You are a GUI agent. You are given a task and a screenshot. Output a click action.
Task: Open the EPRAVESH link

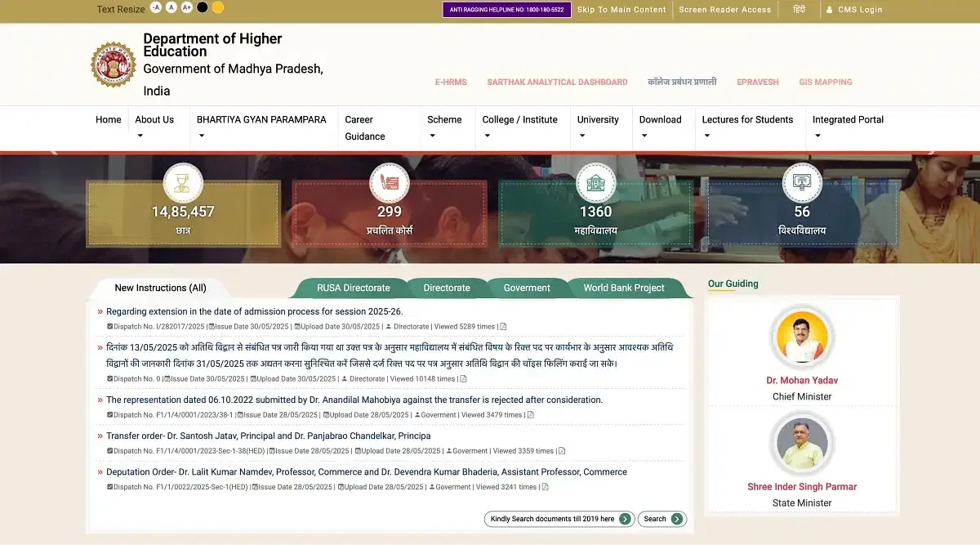point(758,83)
